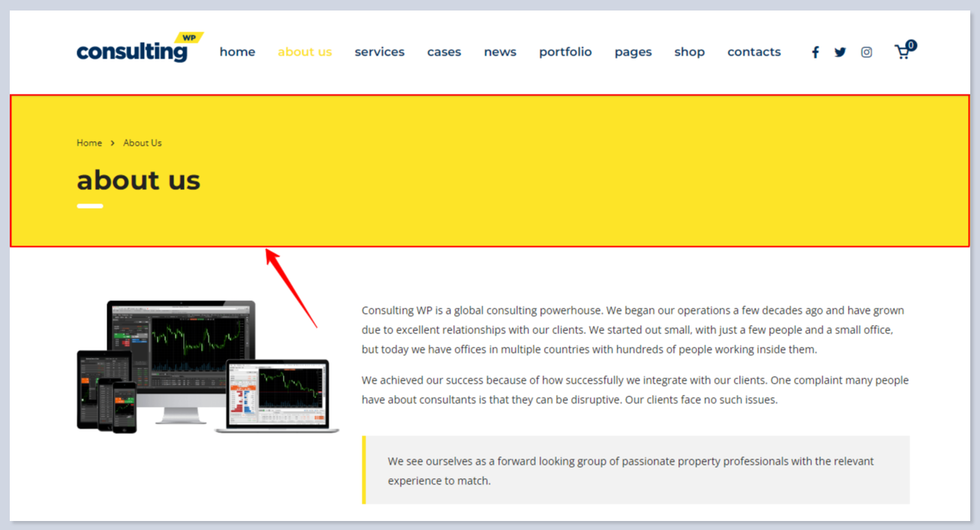Expand the portfolio menu item

click(565, 52)
